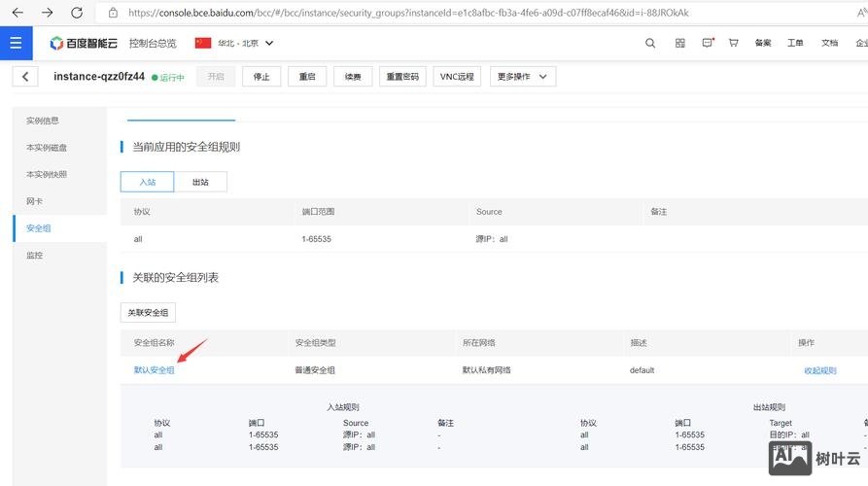Image resolution: width=868 pixels, height=486 pixels.
Task: Click the 源IP: all cell under the Source header
Action: [492, 239]
